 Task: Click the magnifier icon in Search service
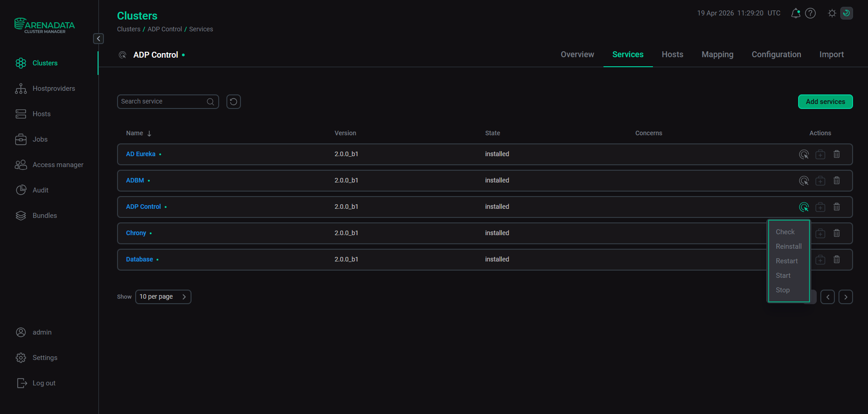pyautogui.click(x=211, y=102)
